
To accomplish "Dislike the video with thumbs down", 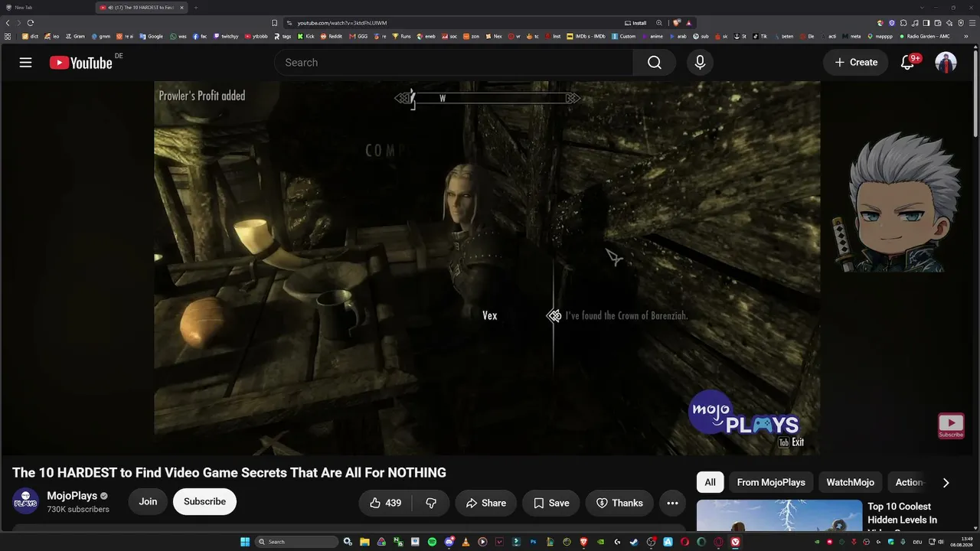I will tap(430, 503).
